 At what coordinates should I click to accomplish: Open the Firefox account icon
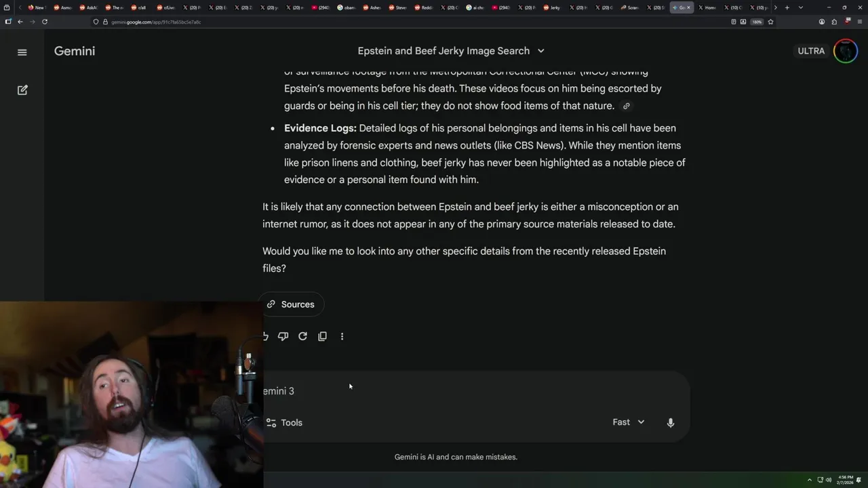click(x=822, y=22)
